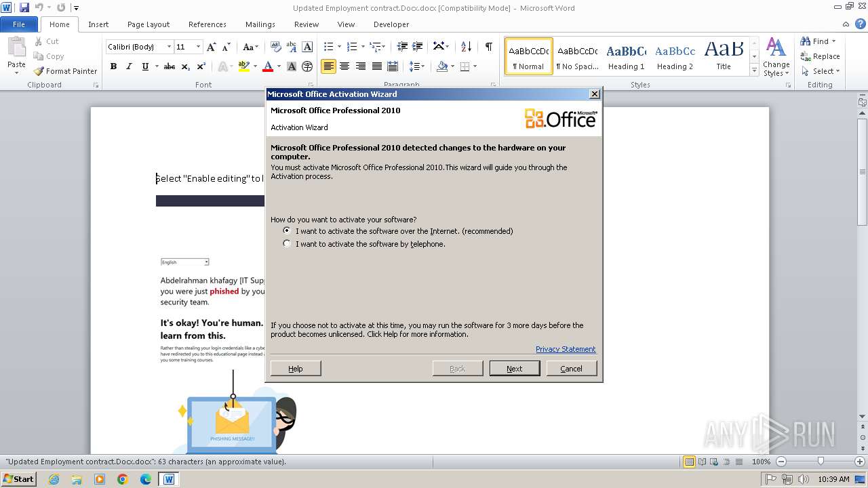868x488 pixels.
Task: Open the Windows Start menu
Action: (x=18, y=479)
